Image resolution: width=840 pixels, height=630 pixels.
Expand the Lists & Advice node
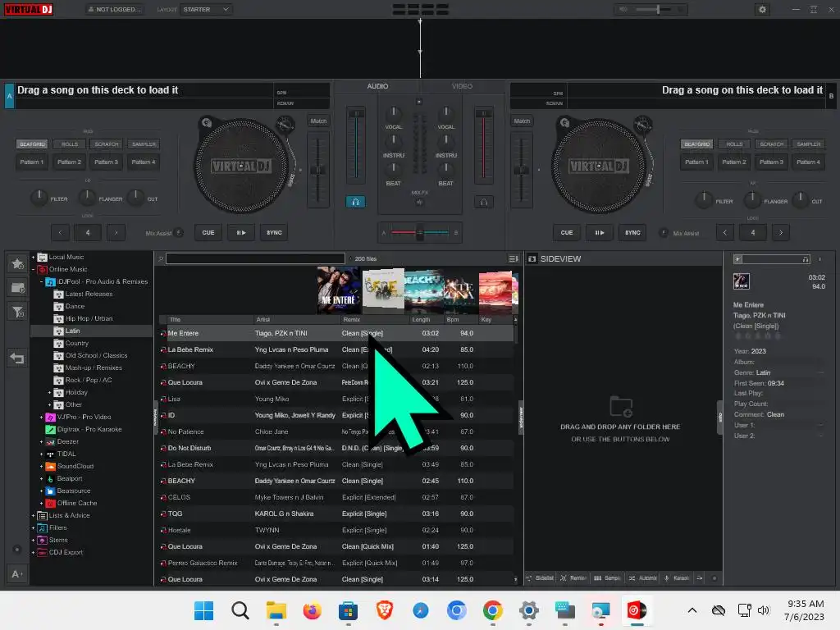pyautogui.click(x=33, y=516)
